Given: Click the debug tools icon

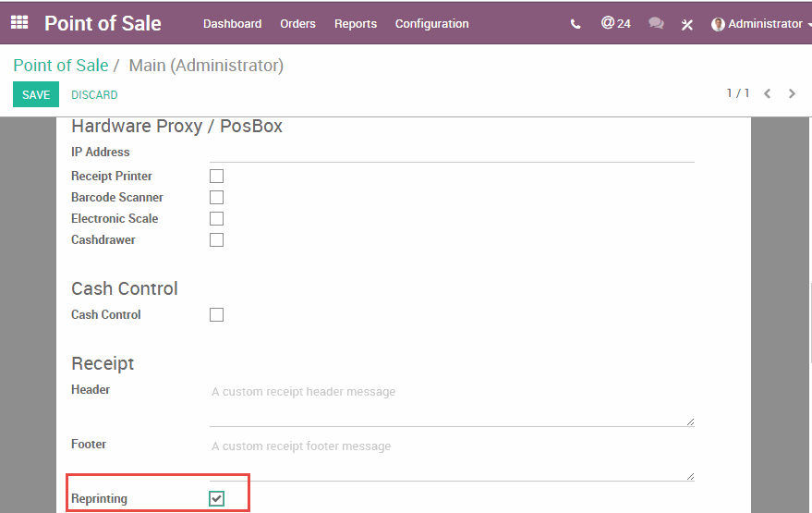Looking at the screenshot, I should (x=686, y=24).
